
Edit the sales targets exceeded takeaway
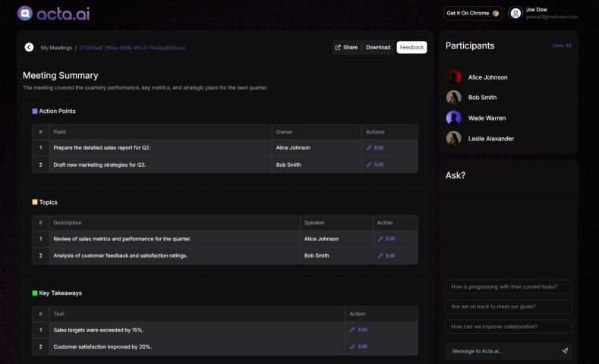click(x=358, y=330)
